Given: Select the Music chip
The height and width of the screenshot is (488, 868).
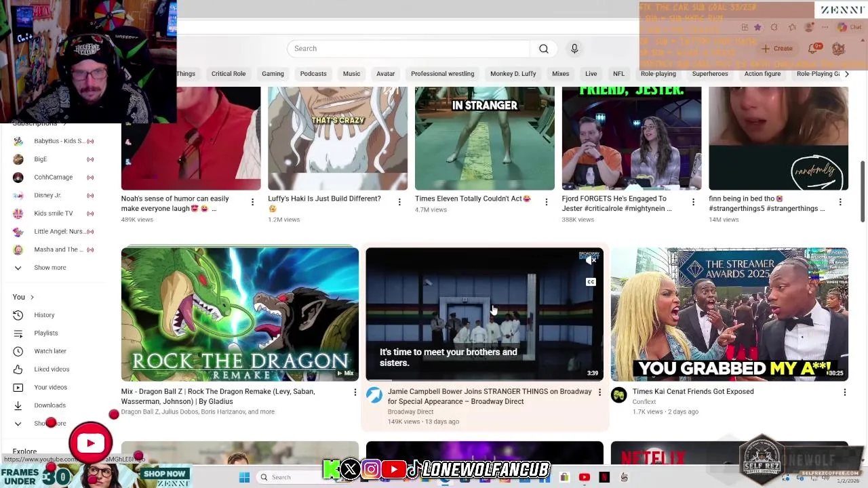Looking at the screenshot, I should tap(351, 74).
